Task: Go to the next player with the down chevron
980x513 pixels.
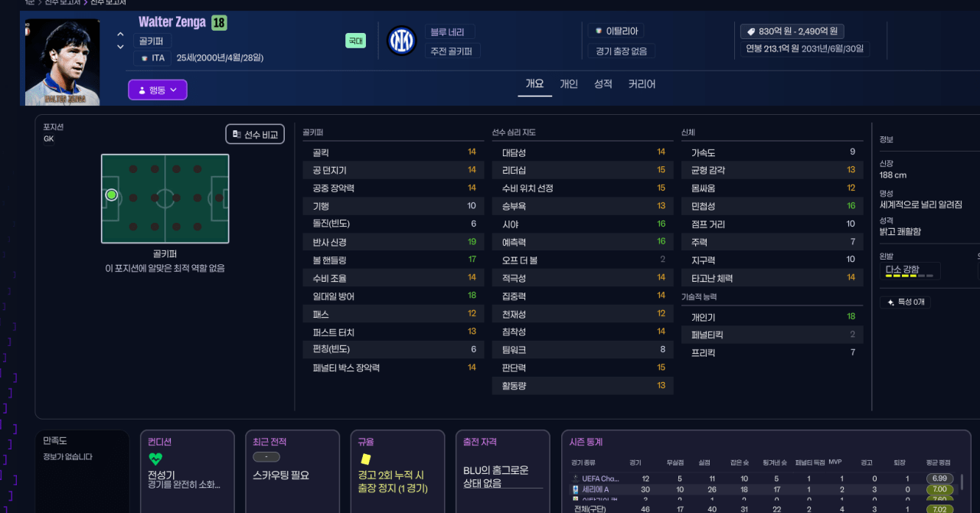Action: click(x=120, y=47)
